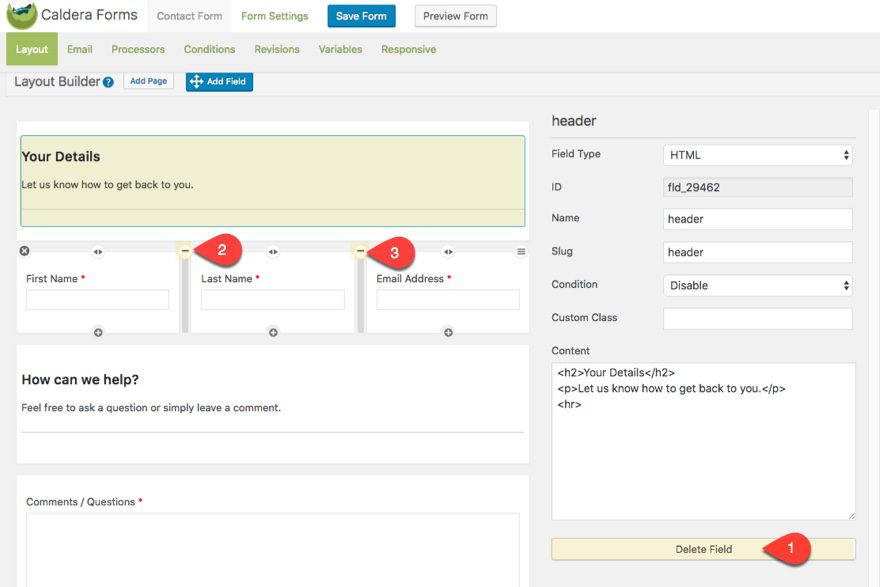
Task: Open the Processors tab
Action: tap(138, 49)
